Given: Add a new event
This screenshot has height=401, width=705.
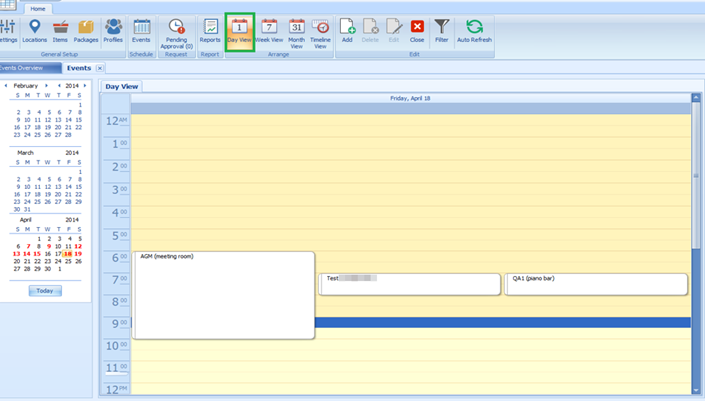Looking at the screenshot, I should pos(347,31).
